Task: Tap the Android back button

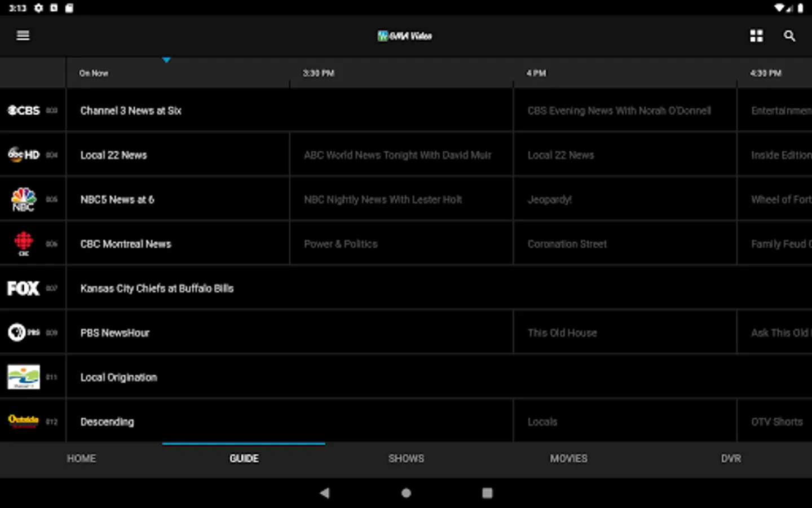Action: pyautogui.click(x=324, y=493)
